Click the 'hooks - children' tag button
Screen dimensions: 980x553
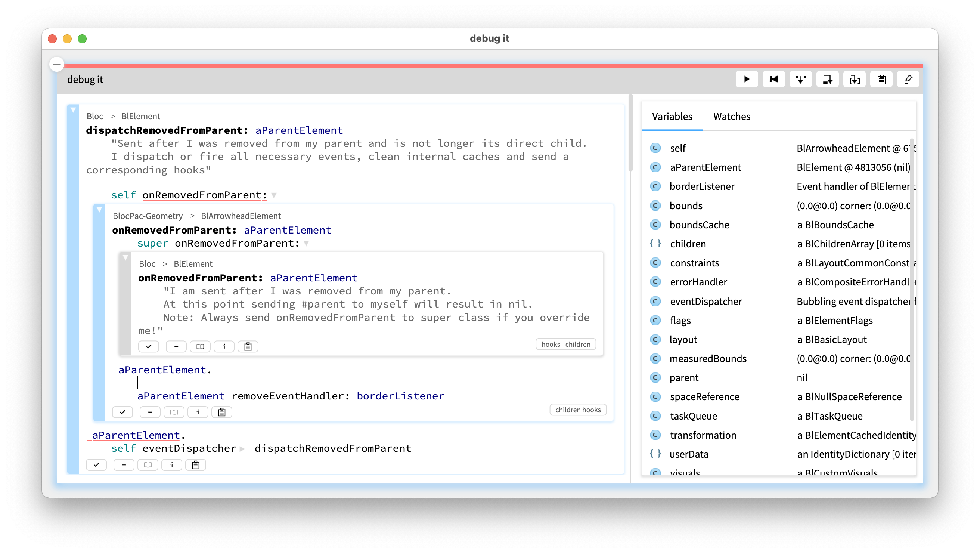(565, 344)
